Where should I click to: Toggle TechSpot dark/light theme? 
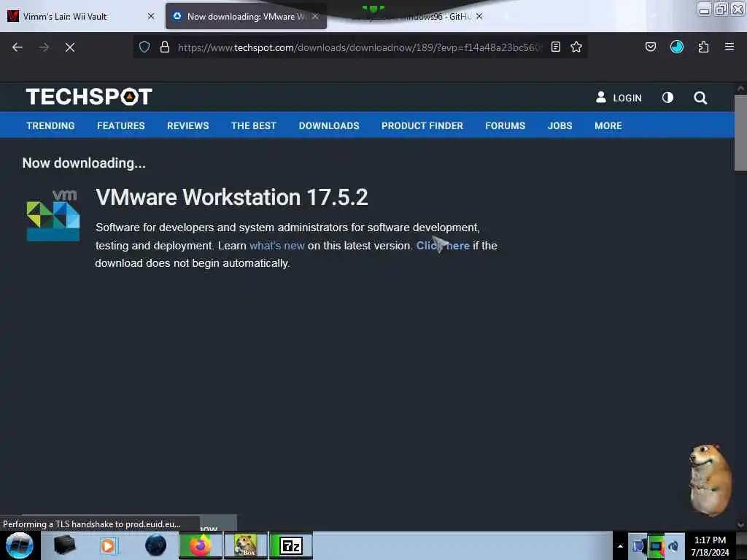[x=668, y=98]
